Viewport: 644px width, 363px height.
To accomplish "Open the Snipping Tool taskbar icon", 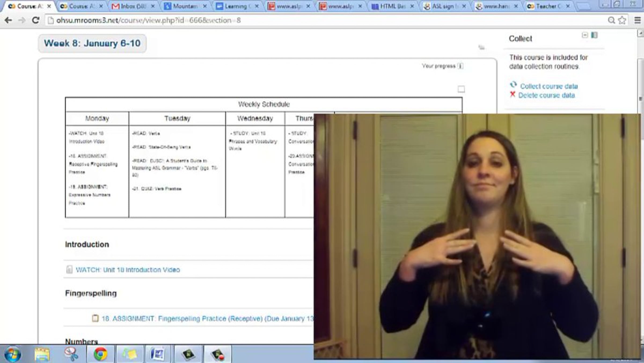I will (x=71, y=354).
